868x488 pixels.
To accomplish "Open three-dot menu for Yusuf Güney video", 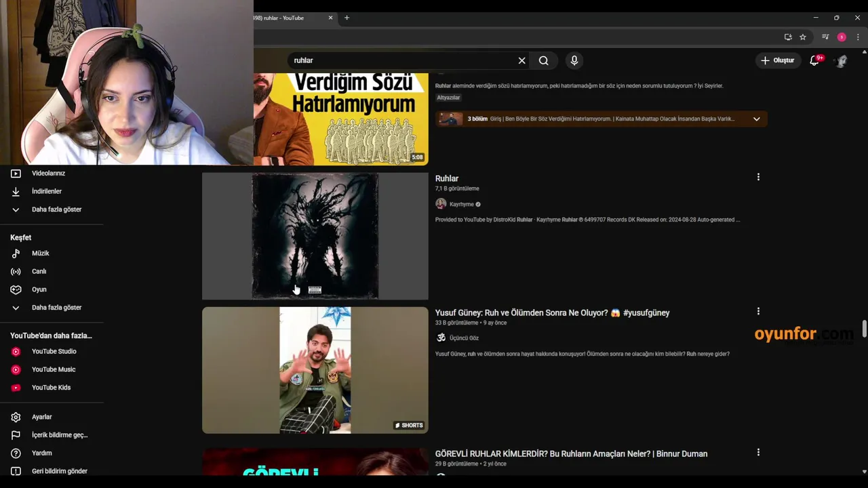I will 758,311.
